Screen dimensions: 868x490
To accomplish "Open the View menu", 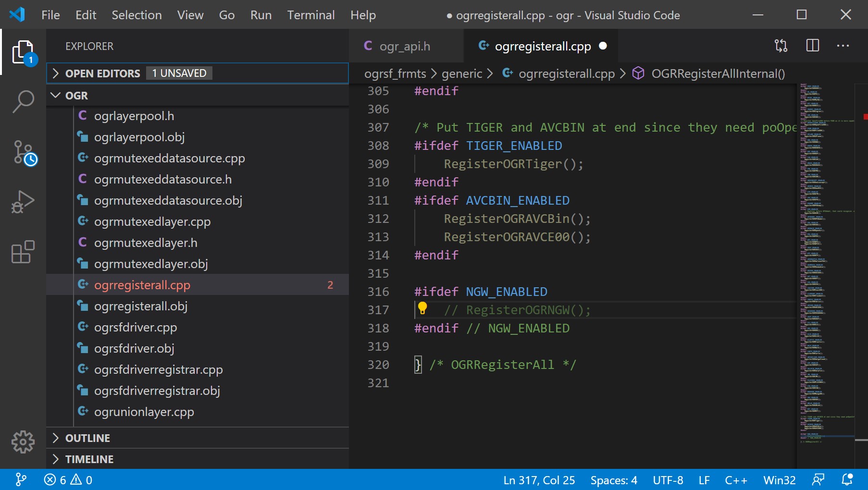I will pyautogui.click(x=190, y=15).
